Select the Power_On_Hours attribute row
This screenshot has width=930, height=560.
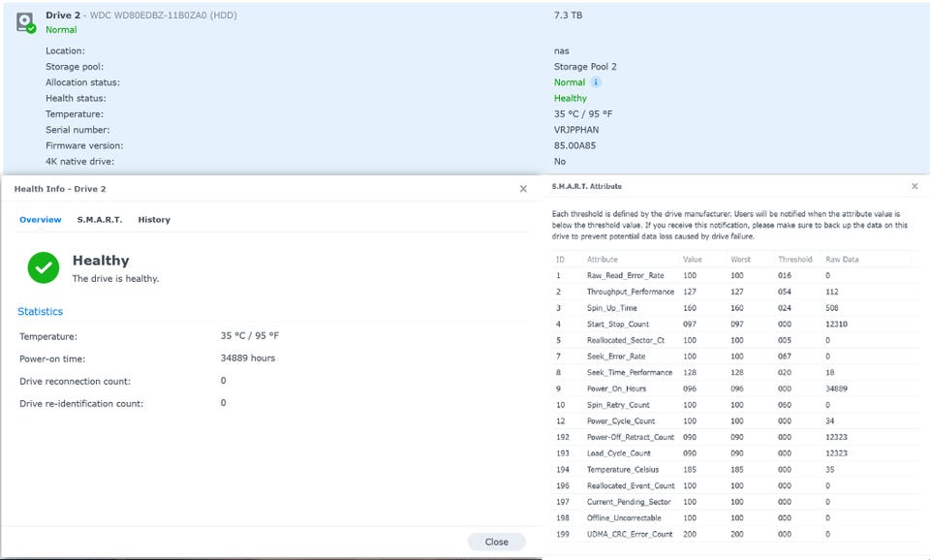point(618,389)
